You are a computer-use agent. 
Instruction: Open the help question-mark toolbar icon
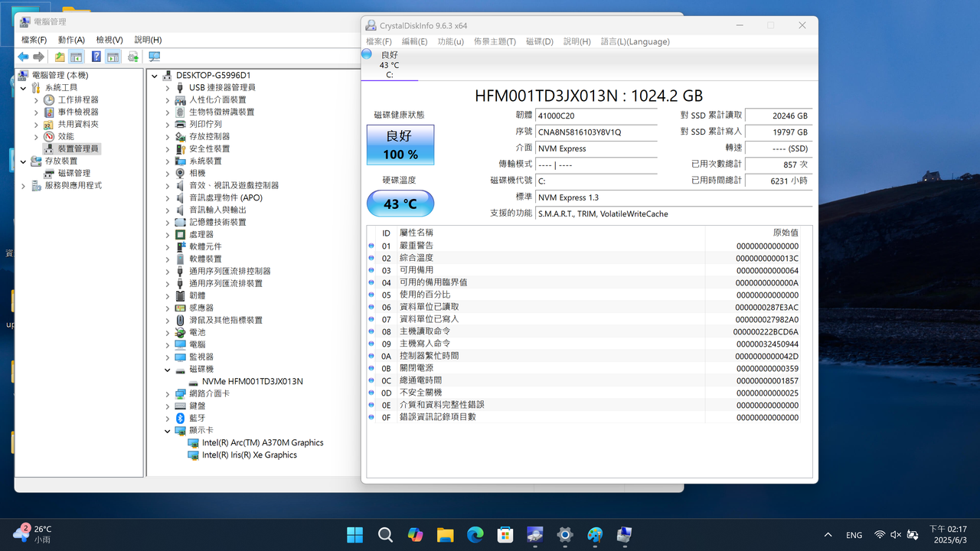[x=96, y=57]
